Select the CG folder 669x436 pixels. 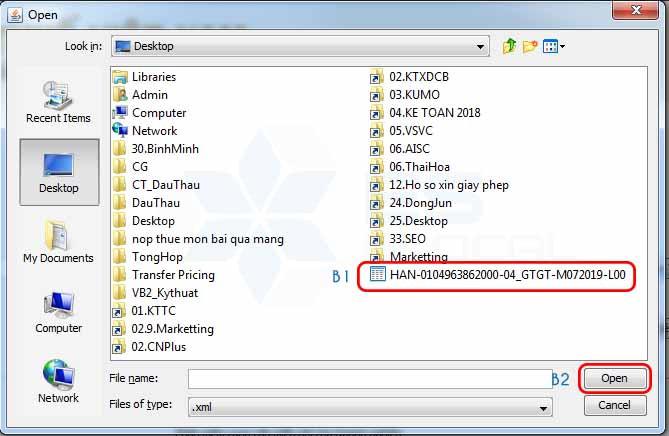tap(131, 167)
